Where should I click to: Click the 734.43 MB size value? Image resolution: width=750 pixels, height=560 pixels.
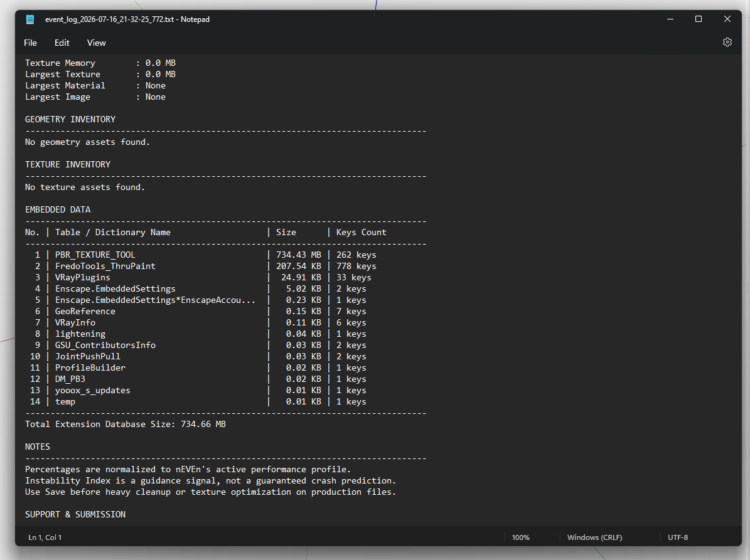299,255
